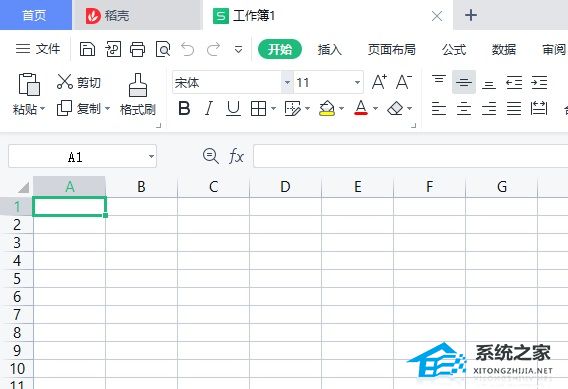Click the yellow Fill color bucket
The height and width of the screenshot is (389, 568).
[327, 108]
